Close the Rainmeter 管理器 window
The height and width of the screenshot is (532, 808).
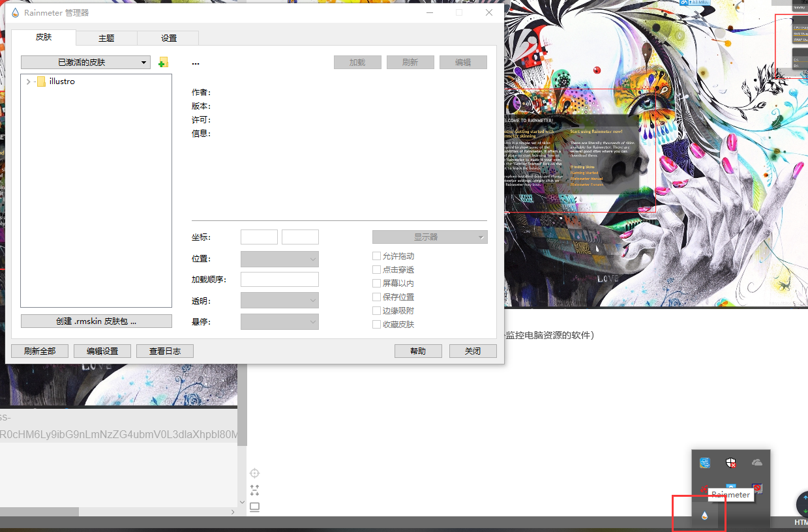tap(489, 12)
